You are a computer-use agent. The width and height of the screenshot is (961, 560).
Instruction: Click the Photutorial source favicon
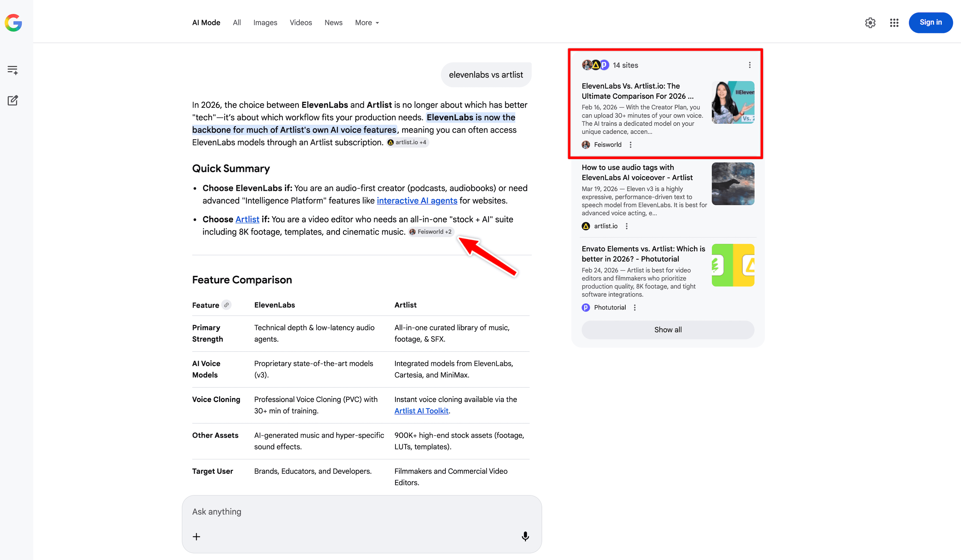586,307
